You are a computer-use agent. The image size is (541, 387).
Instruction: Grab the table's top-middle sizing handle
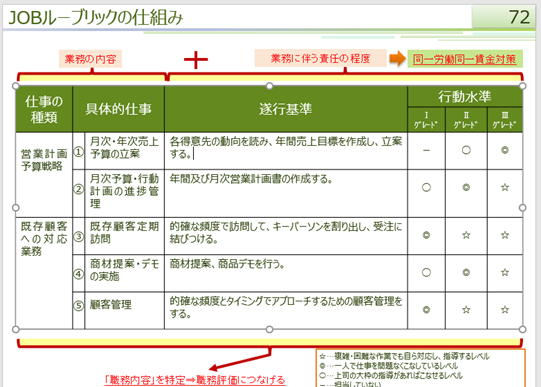pos(269,86)
